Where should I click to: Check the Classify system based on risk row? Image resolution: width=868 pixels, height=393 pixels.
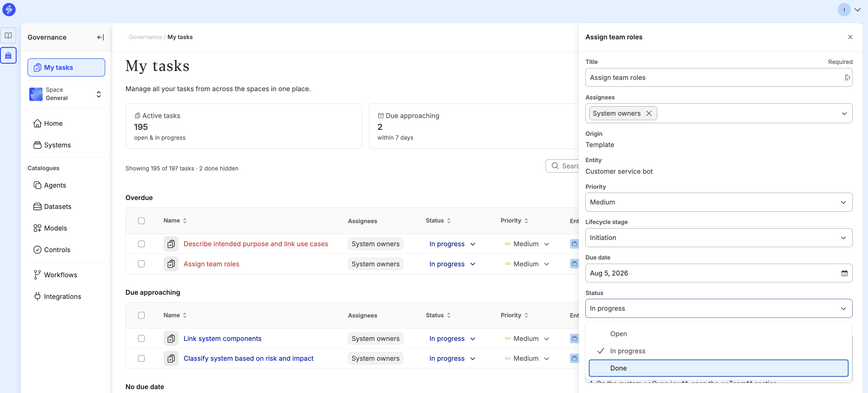coord(141,358)
